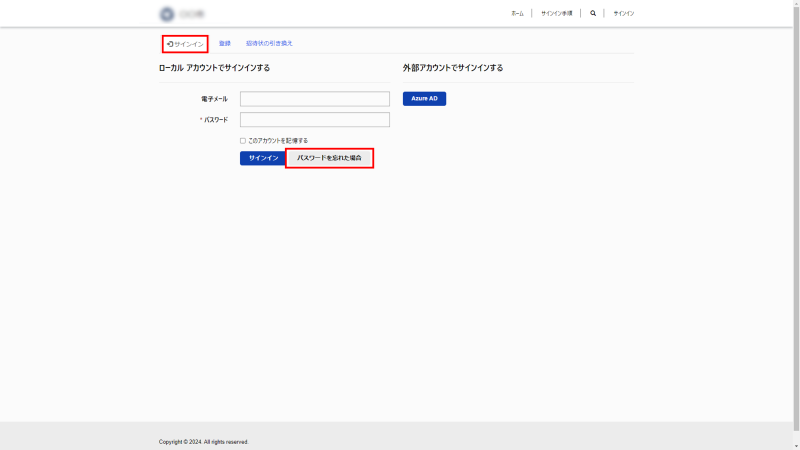Click the パスワードを忘れた場合 button

coord(329,158)
